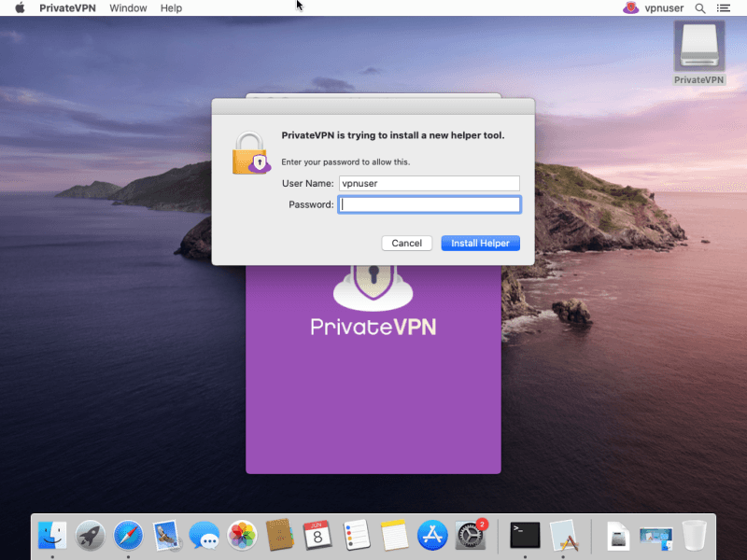The image size is (747, 560).
Task: Open the Window menu
Action: 128,7
